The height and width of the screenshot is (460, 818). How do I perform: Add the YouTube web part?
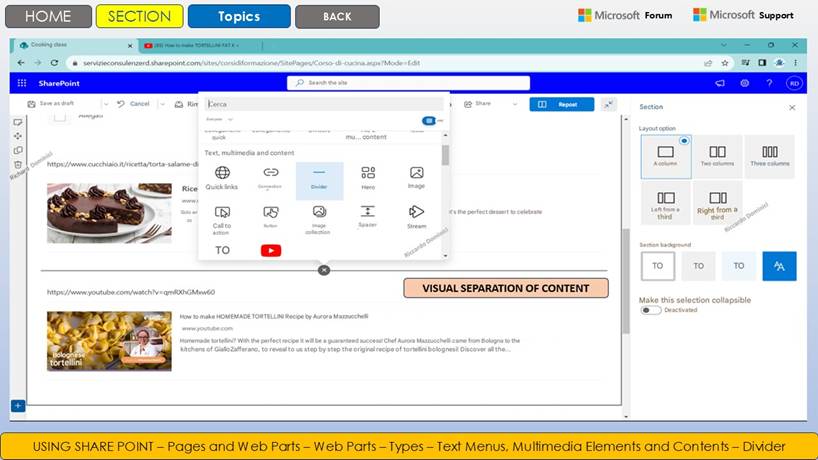(271, 250)
